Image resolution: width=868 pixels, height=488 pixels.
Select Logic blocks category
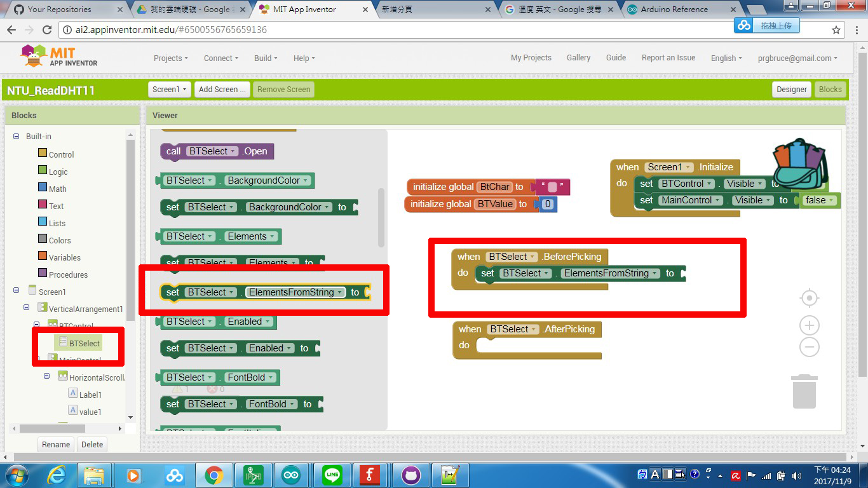click(x=58, y=172)
